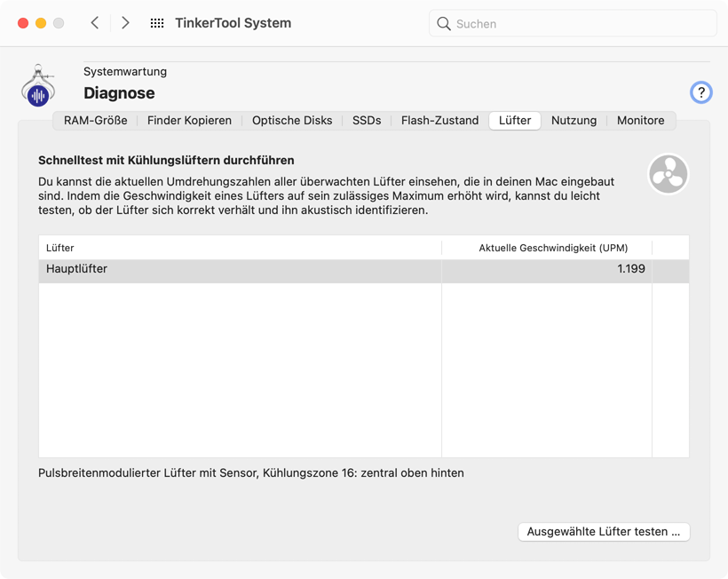728x579 pixels.
Task: Open the Flash-Zustand tab
Action: 439,120
